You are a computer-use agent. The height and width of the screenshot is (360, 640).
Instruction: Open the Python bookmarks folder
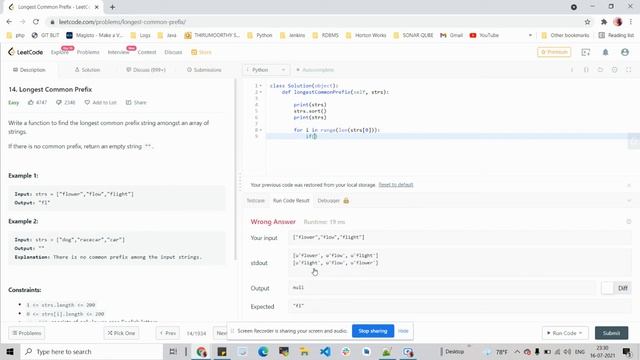point(260,36)
